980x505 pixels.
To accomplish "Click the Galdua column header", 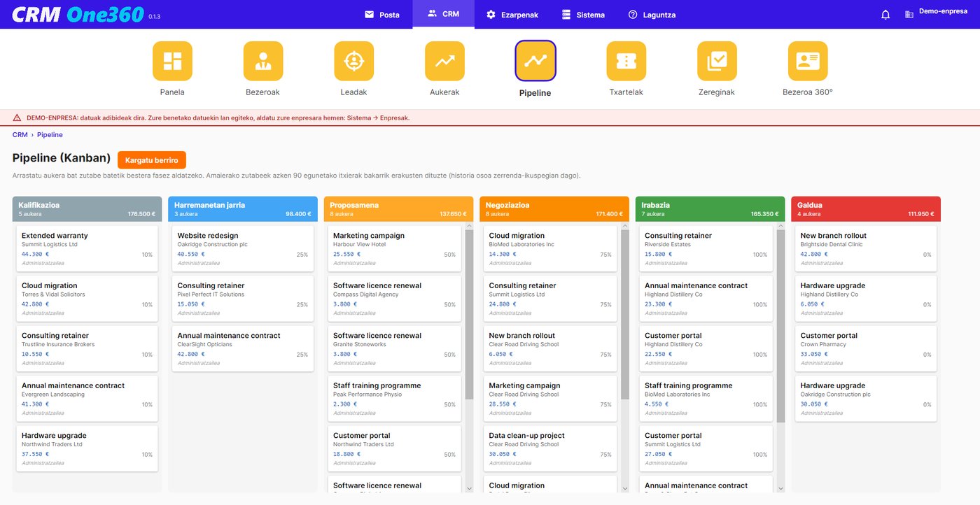I will (866, 209).
